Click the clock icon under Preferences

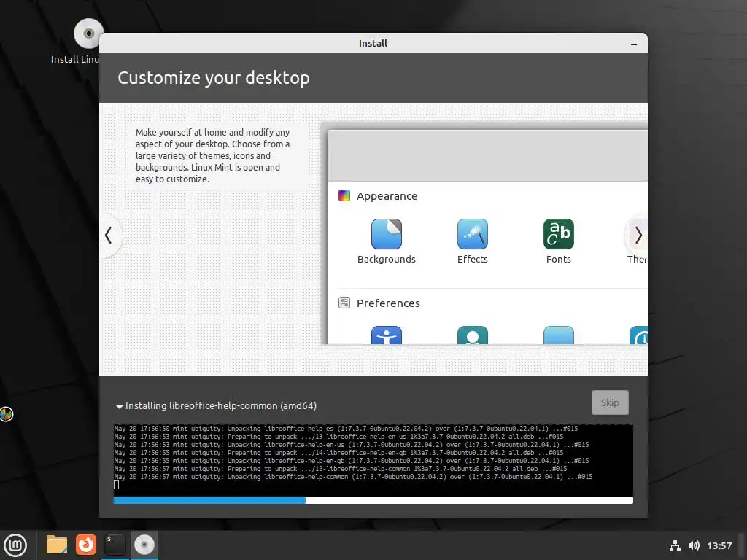point(638,335)
